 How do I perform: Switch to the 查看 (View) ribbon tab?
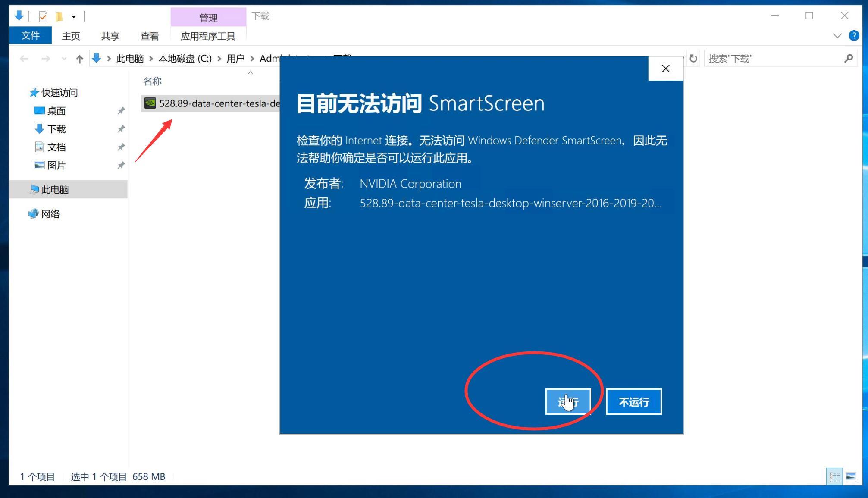point(150,36)
